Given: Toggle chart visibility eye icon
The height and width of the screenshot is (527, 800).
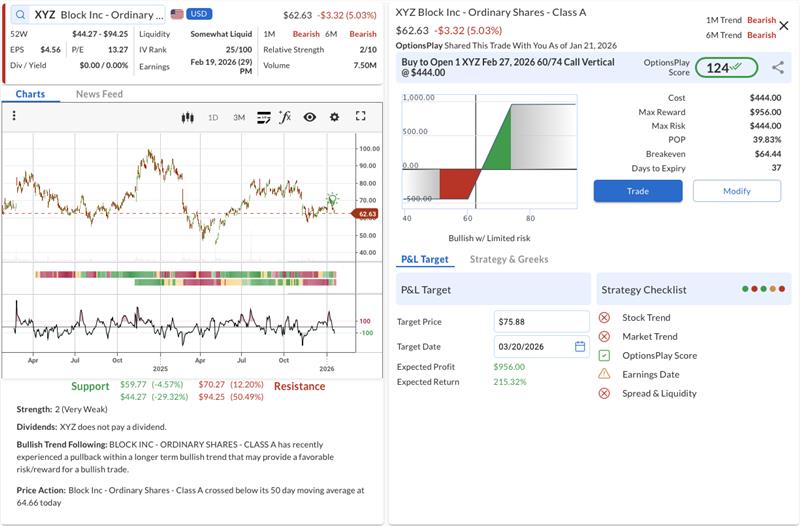Looking at the screenshot, I should pos(310,117).
